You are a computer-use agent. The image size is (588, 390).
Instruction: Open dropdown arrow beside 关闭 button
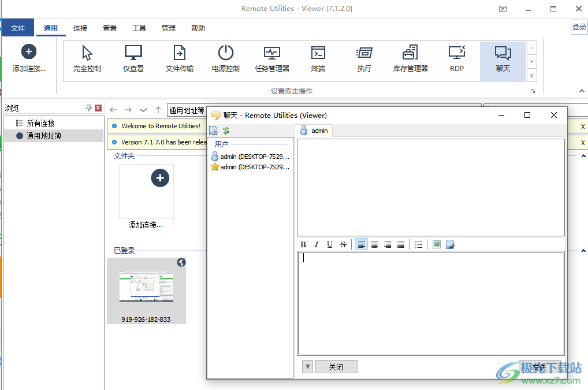pos(307,367)
